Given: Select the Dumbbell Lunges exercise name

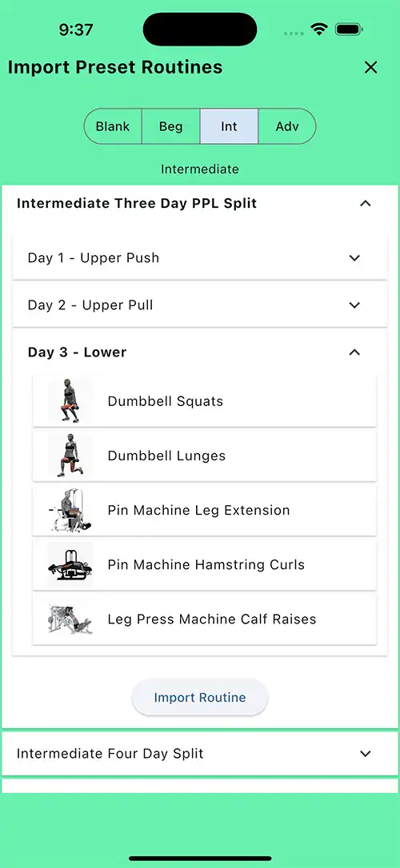Looking at the screenshot, I should [x=166, y=456].
